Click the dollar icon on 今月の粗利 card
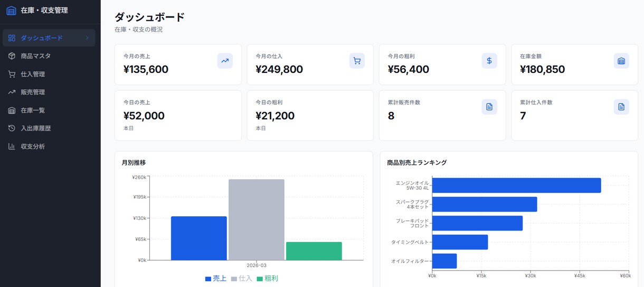Viewport: 644px width, 287px height. (x=489, y=61)
